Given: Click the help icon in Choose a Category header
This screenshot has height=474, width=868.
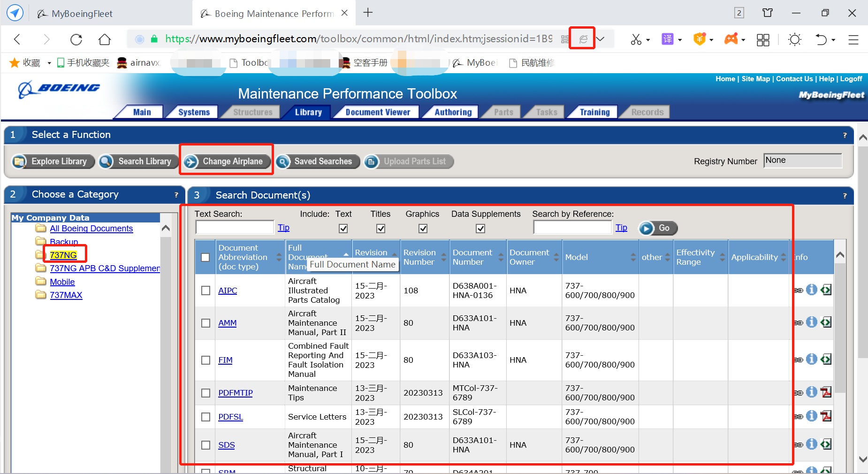Looking at the screenshot, I should [176, 195].
